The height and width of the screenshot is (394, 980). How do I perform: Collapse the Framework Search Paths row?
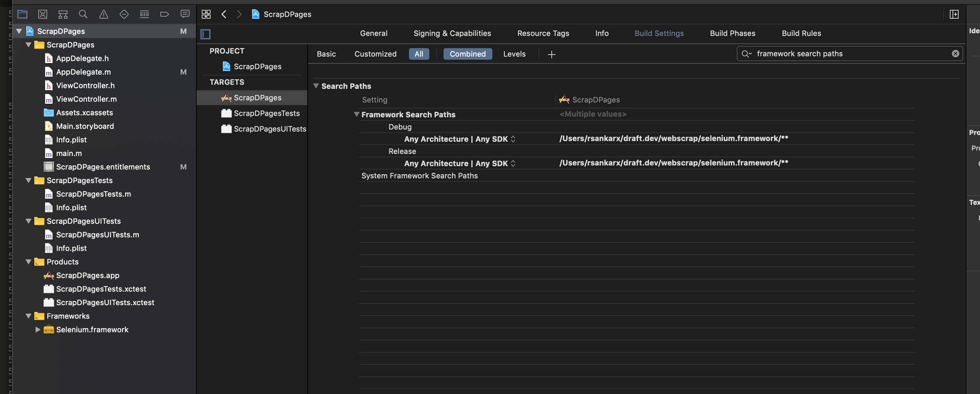pos(356,115)
